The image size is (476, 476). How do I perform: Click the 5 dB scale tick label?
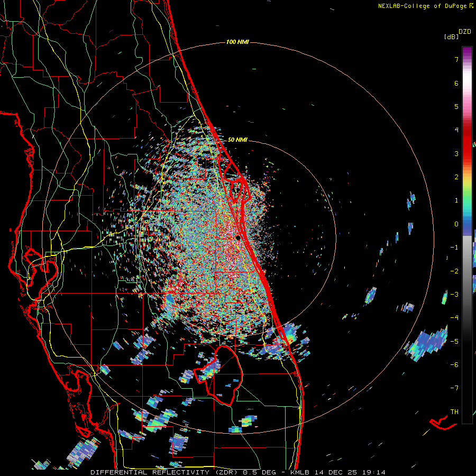456,106
